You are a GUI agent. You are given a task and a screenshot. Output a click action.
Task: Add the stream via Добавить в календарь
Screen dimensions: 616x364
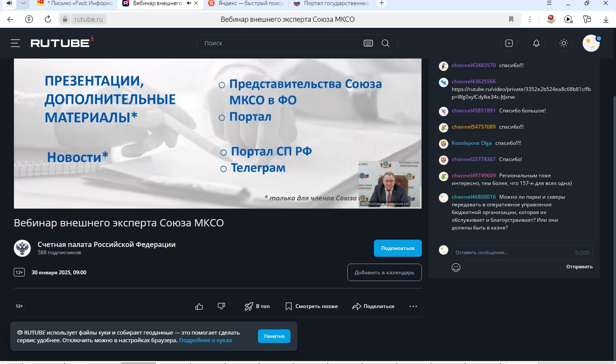pos(384,273)
